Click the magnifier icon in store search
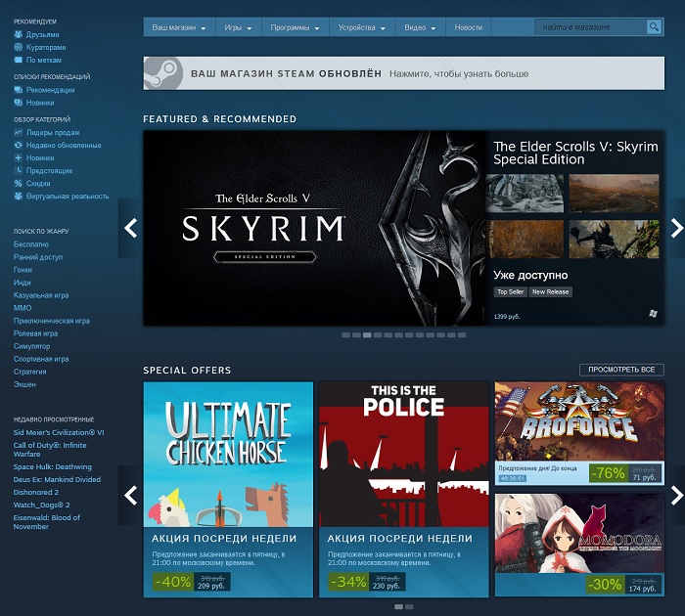 tap(654, 27)
